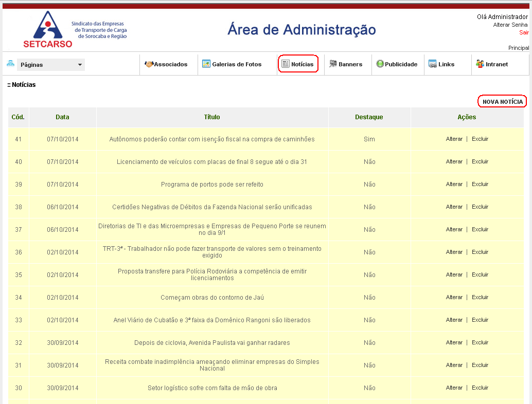Click the Principal link
This screenshot has height=404, width=532.
[x=519, y=48]
